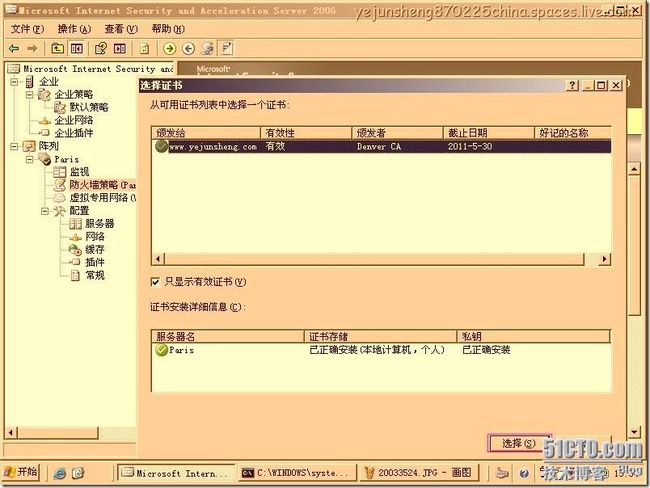The height and width of the screenshot is (488, 650).
Task: Click the 私钥 column header
Action: pos(534,337)
